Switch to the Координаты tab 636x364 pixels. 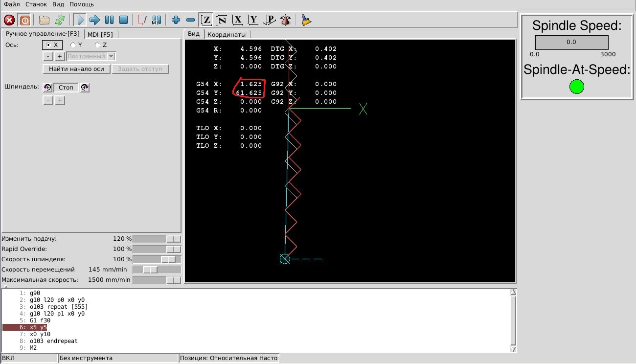coord(227,34)
